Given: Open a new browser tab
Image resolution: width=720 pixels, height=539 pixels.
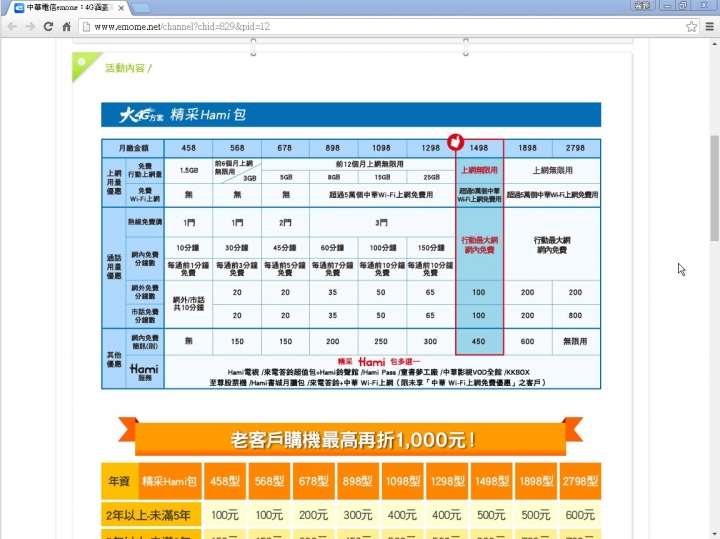Looking at the screenshot, I should pos(141,8).
